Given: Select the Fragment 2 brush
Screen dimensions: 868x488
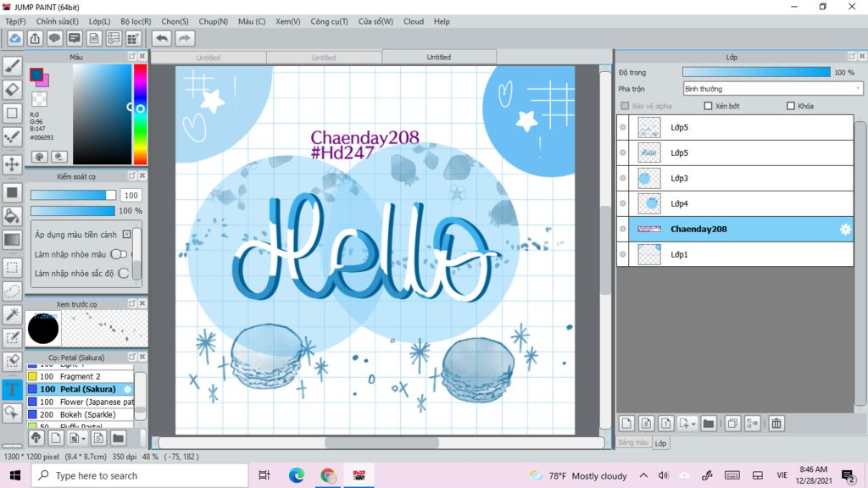Looking at the screenshot, I should (x=81, y=376).
